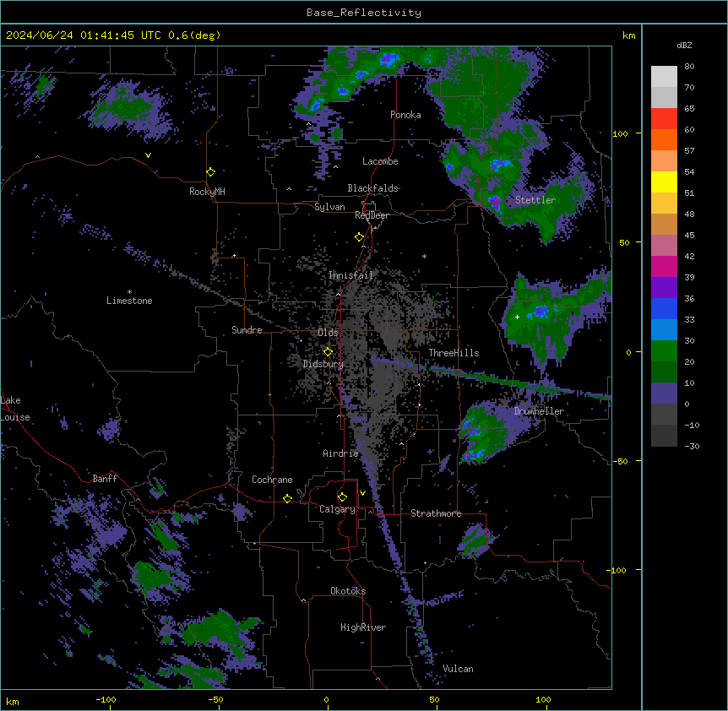Click the RedDeer city label
The width and height of the screenshot is (728, 711).
372,215
